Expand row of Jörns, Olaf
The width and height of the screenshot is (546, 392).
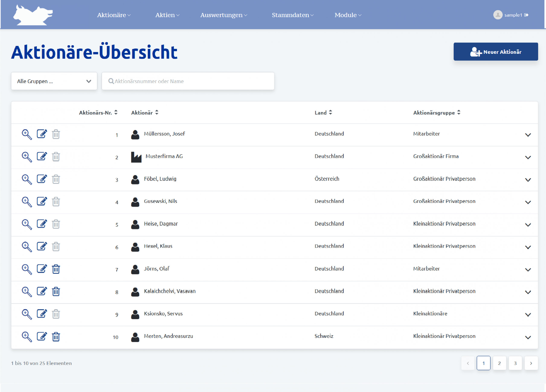point(528,270)
